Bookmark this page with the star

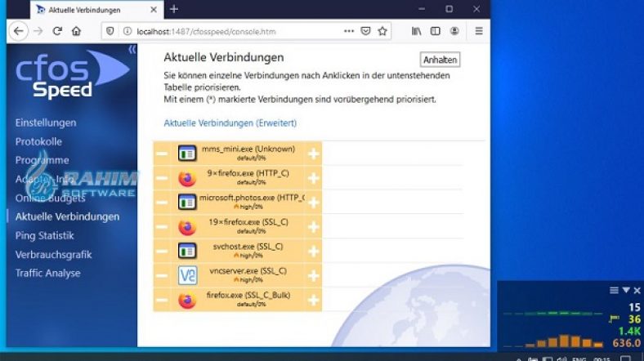[382, 31]
